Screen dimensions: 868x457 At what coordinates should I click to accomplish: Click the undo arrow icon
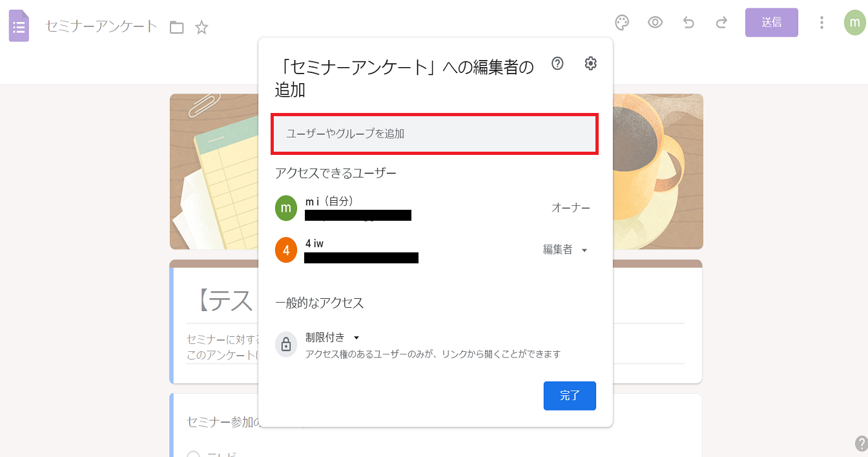(688, 23)
